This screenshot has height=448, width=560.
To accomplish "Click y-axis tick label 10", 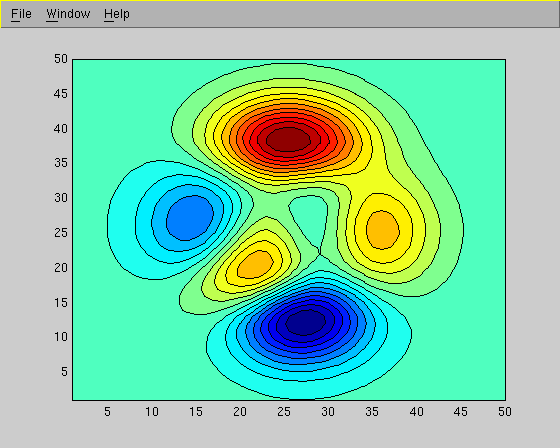I will coord(61,337).
